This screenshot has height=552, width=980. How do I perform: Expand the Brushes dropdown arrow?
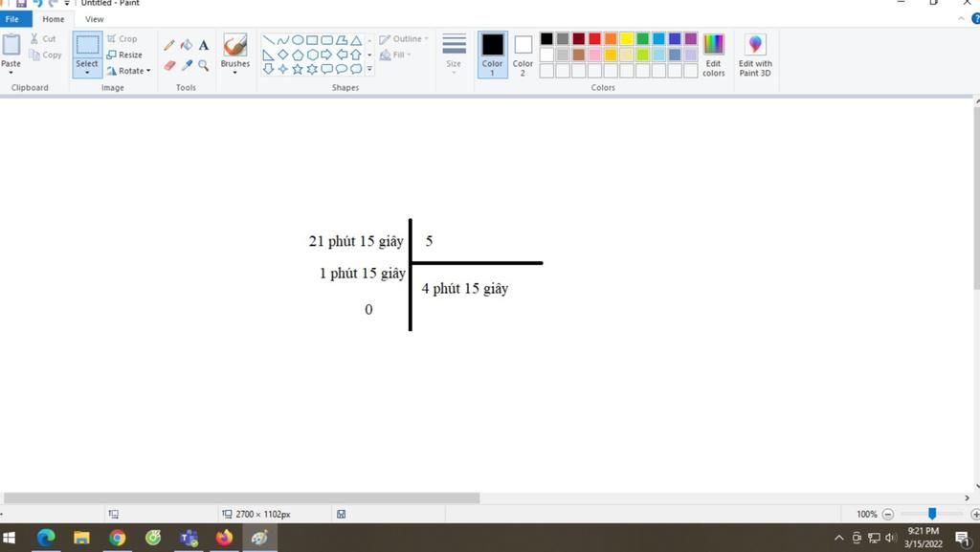point(235,73)
